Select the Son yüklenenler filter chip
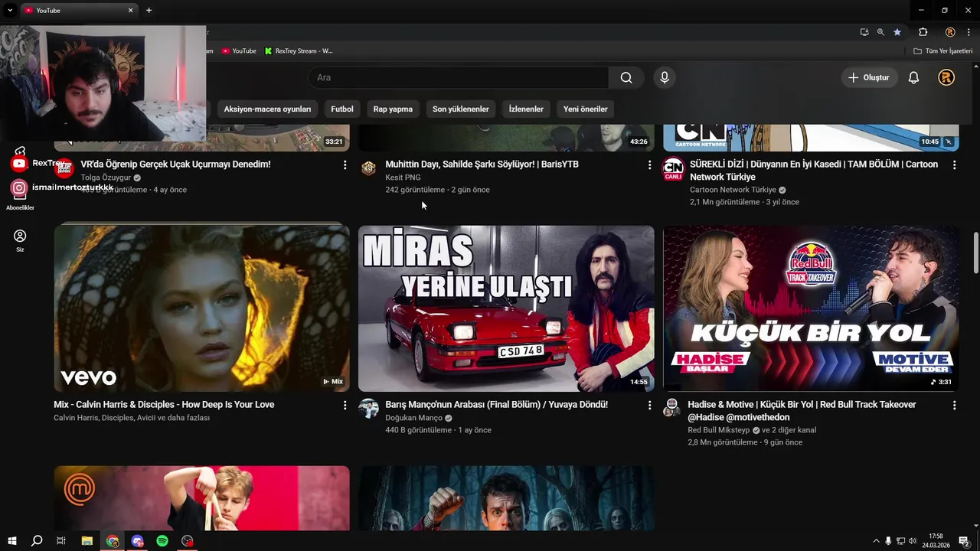980x551 pixels. point(461,109)
